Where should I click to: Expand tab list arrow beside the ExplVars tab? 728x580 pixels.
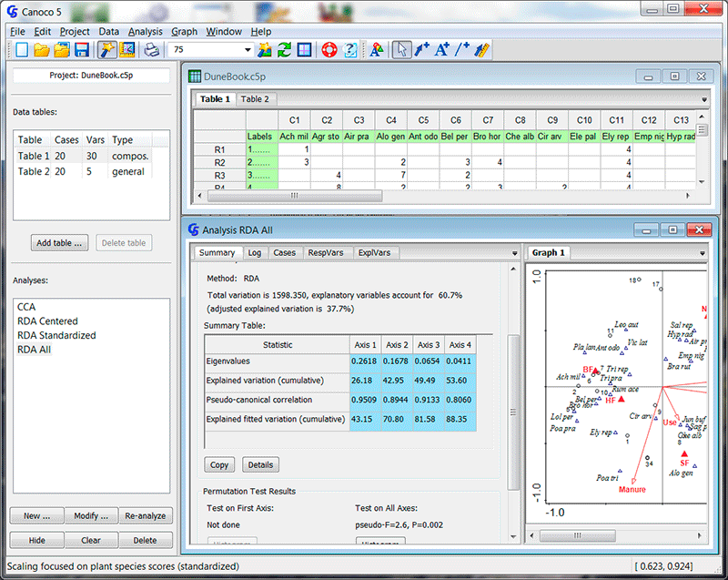[514, 253]
